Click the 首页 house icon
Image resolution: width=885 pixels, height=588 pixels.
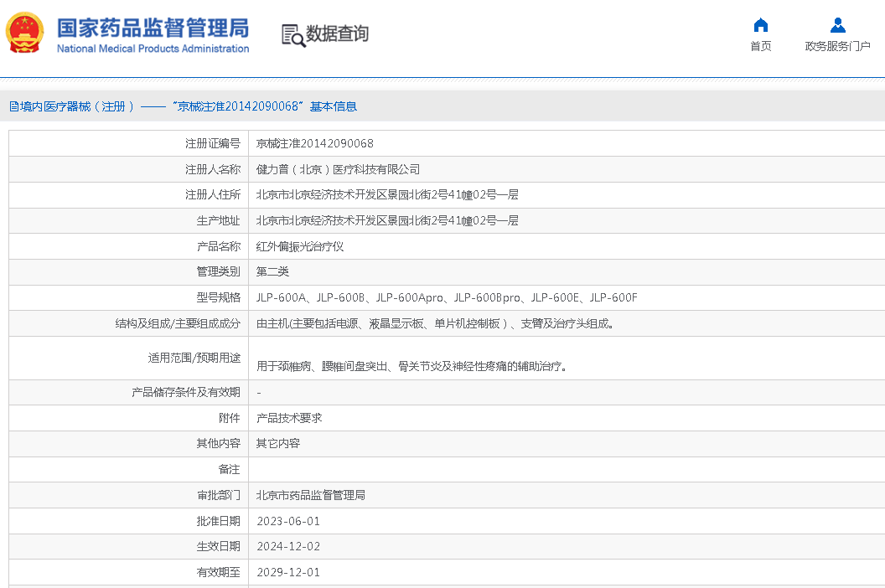coord(760,25)
